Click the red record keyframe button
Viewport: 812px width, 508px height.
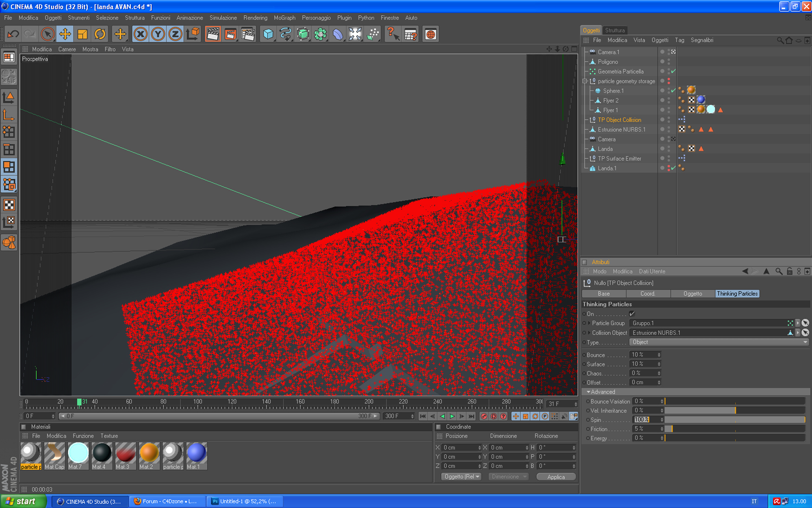tap(484, 416)
